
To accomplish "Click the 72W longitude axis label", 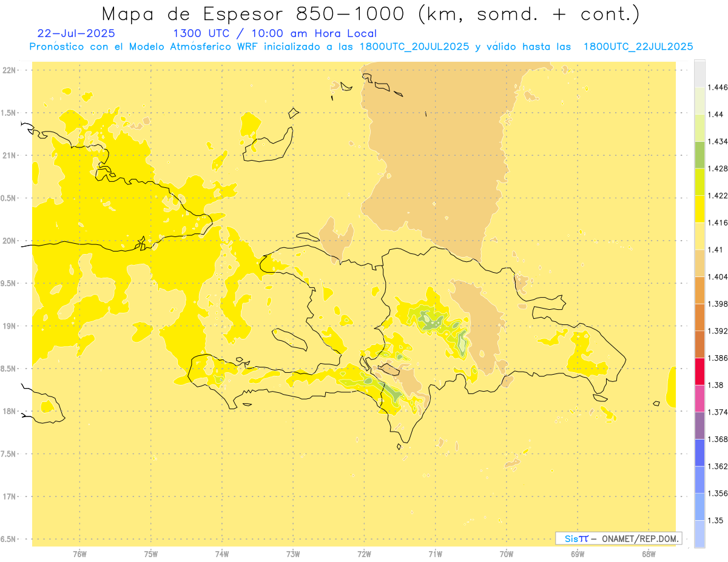I will pyautogui.click(x=364, y=554).
